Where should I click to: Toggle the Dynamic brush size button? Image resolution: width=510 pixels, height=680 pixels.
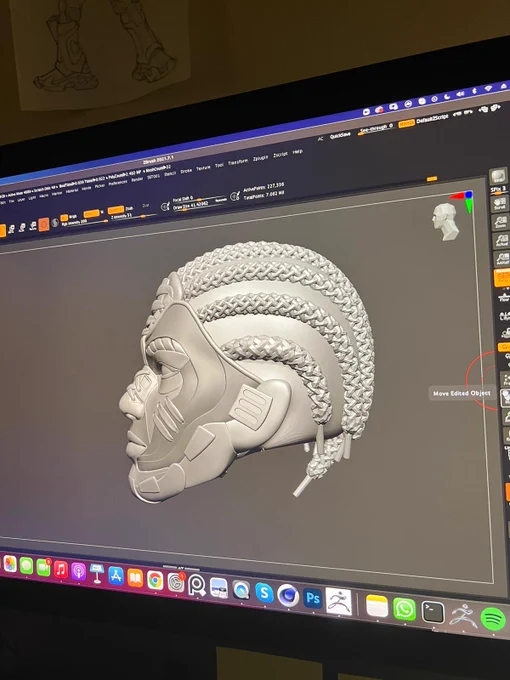[221, 200]
